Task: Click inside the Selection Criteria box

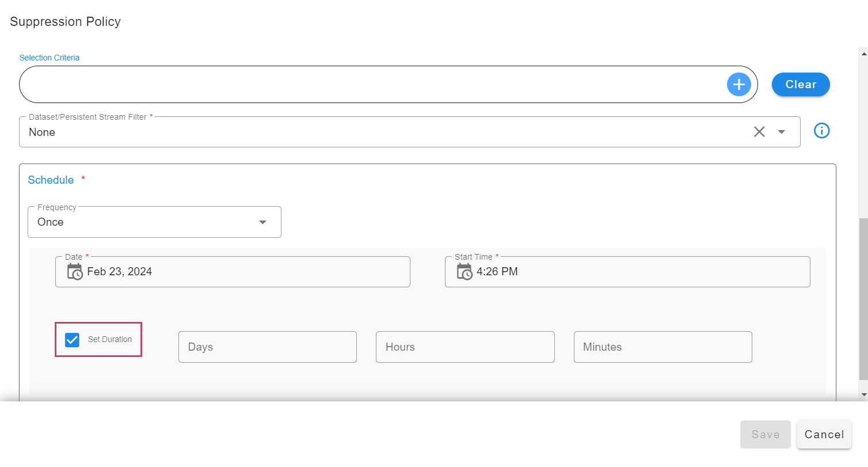Action: point(368,85)
